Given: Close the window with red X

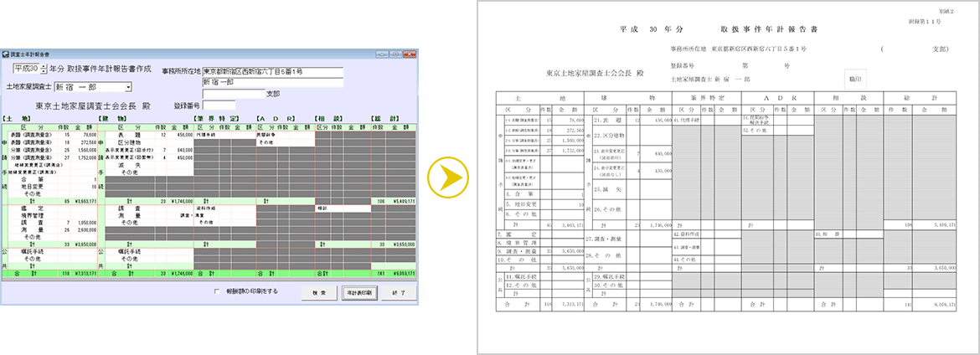Looking at the screenshot, I should pyautogui.click(x=409, y=53).
